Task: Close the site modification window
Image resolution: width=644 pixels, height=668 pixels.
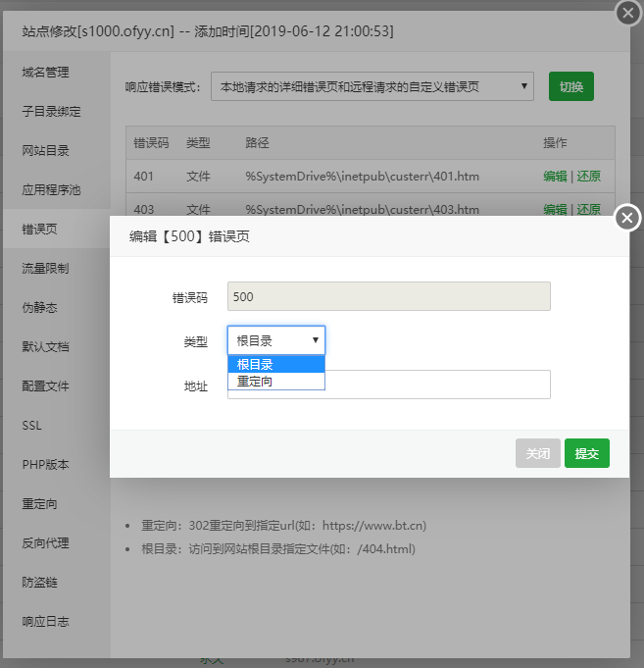Action: (x=628, y=13)
